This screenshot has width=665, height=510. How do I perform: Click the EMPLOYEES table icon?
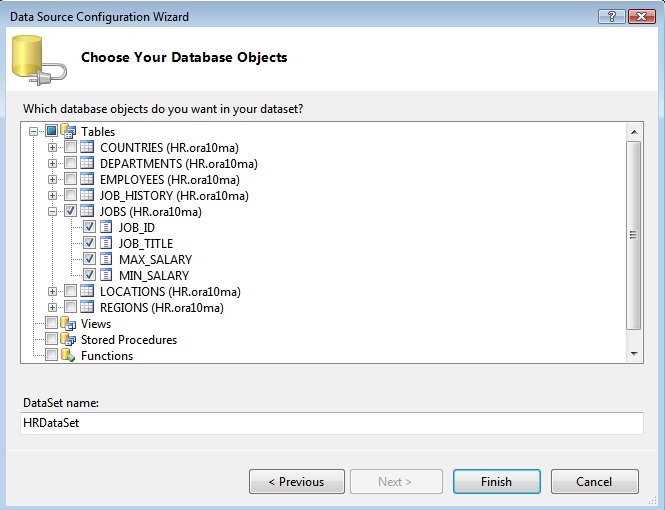tap(87, 180)
